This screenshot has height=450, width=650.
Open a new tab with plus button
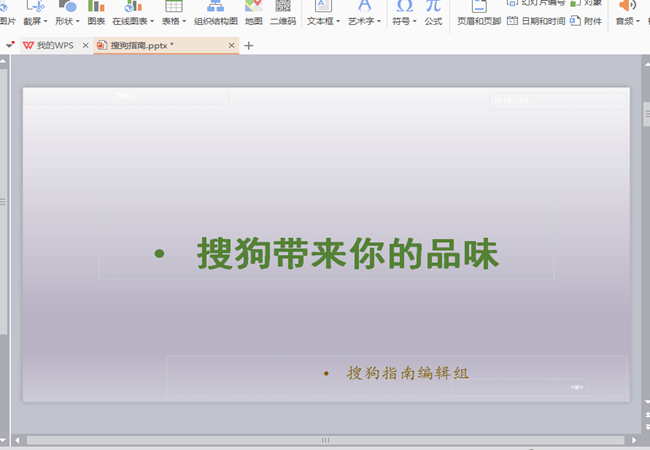pos(249,46)
